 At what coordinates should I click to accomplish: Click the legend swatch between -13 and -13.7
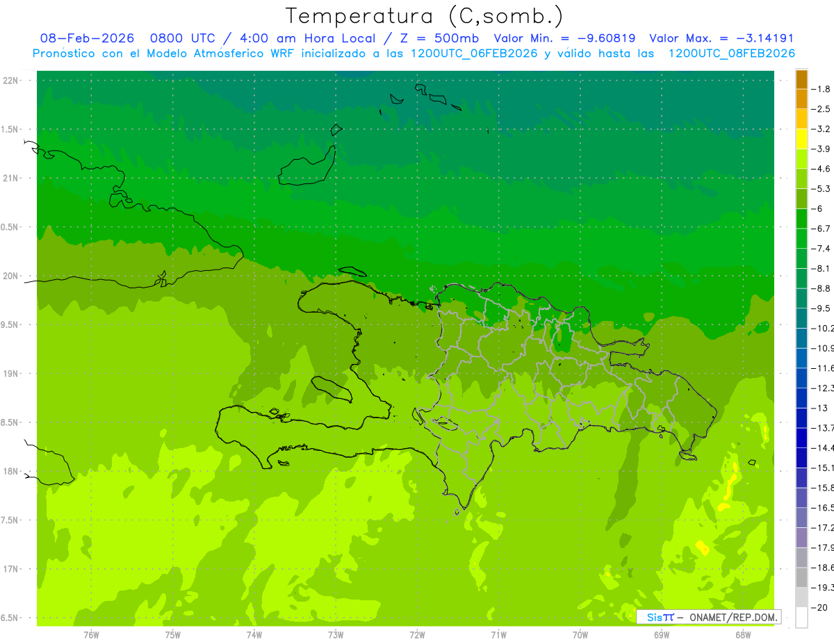801,418
